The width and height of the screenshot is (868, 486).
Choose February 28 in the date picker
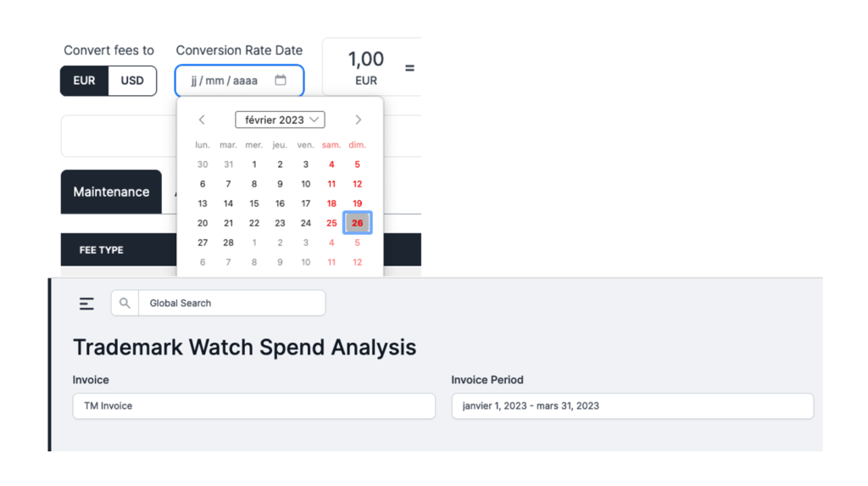click(228, 243)
